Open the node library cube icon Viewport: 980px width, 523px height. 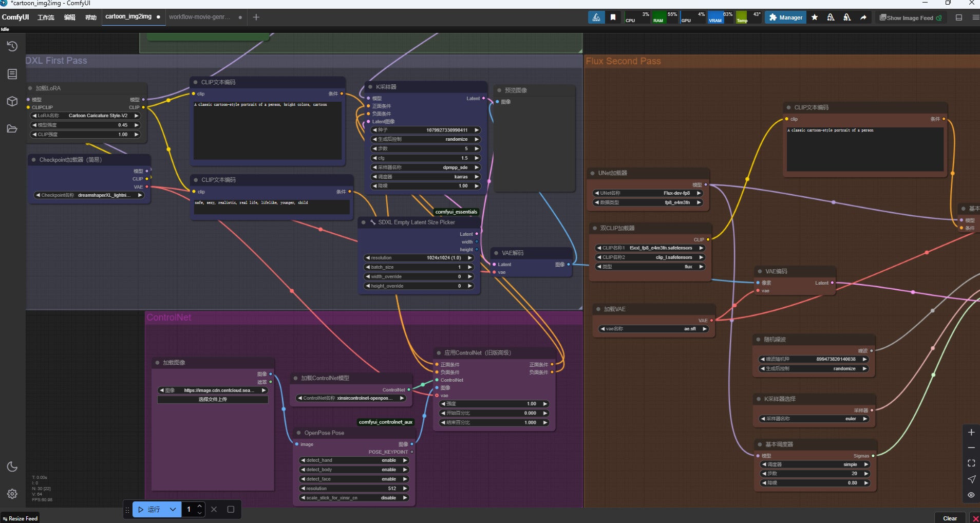pos(12,101)
